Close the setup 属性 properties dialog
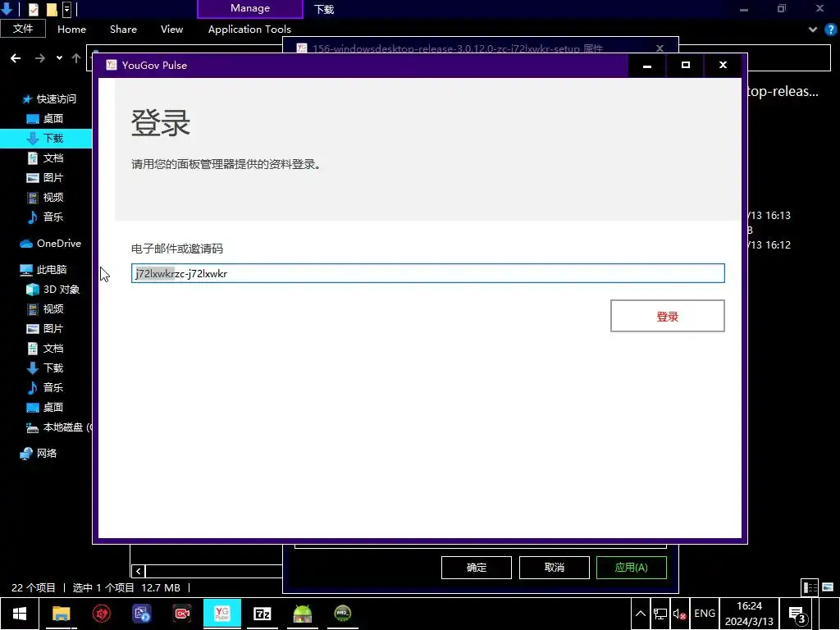Image resolution: width=840 pixels, height=630 pixels. [660, 48]
